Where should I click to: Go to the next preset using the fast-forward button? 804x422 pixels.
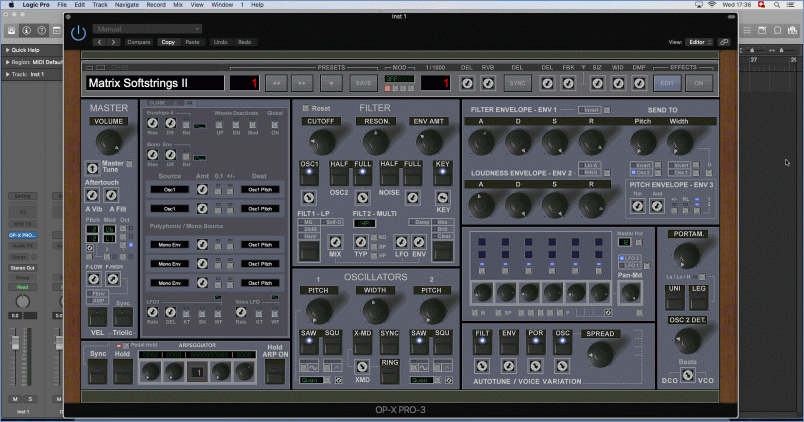click(302, 83)
